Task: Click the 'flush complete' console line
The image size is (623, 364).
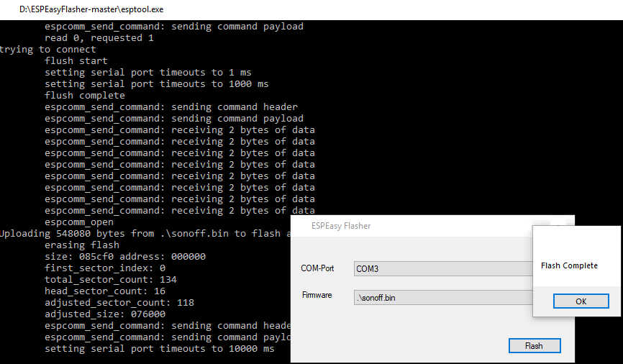Action: (85, 96)
